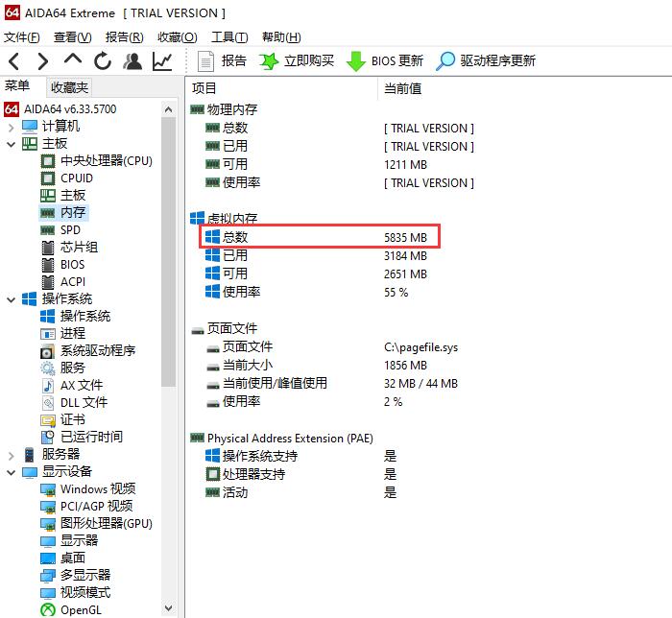Select 图形处理器(GPU) tree item
Screen dimensions: 672x618
[97, 523]
